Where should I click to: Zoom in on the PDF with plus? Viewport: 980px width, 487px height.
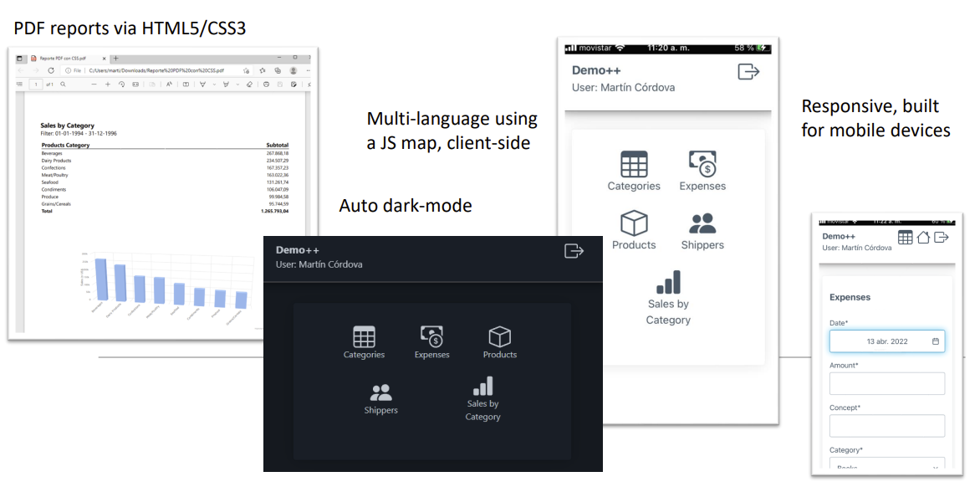pos(108,85)
